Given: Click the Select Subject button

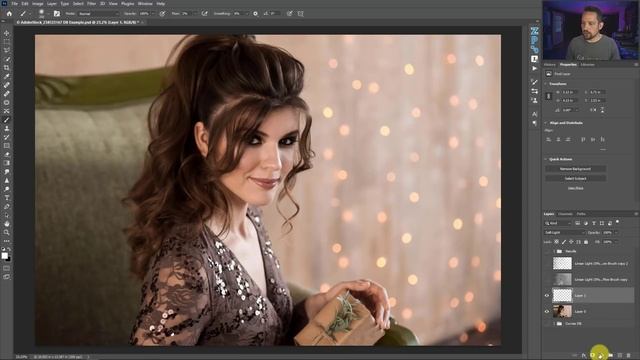Looking at the screenshot, I should click(576, 178).
